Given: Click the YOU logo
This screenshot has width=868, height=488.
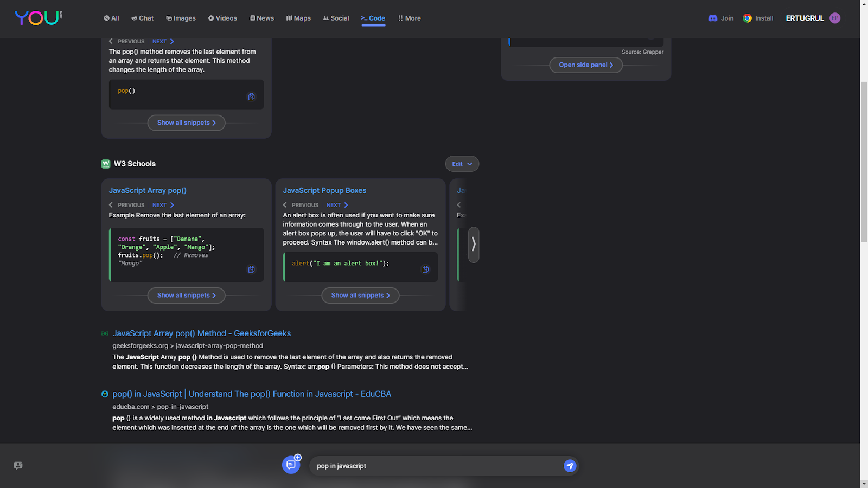Looking at the screenshot, I should (x=39, y=18).
